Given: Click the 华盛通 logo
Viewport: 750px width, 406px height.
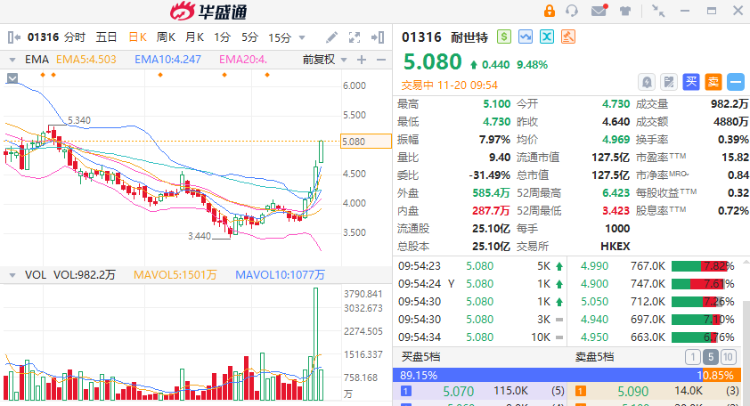Looking at the screenshot, I should tap(209, 11).
